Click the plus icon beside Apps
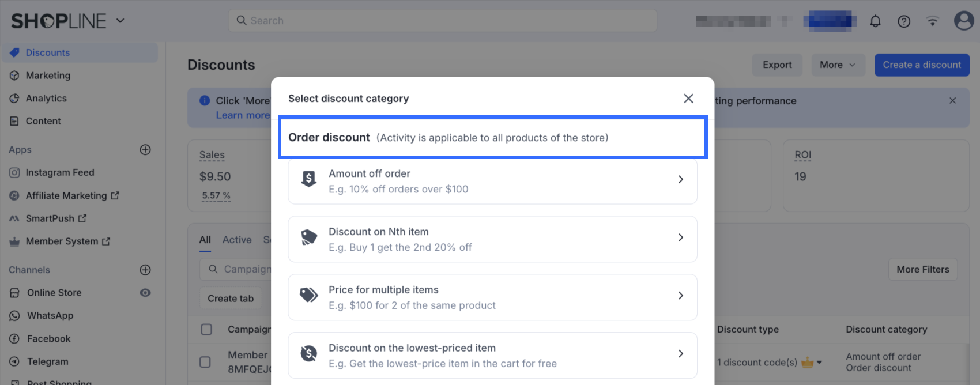 click(145, 150)
